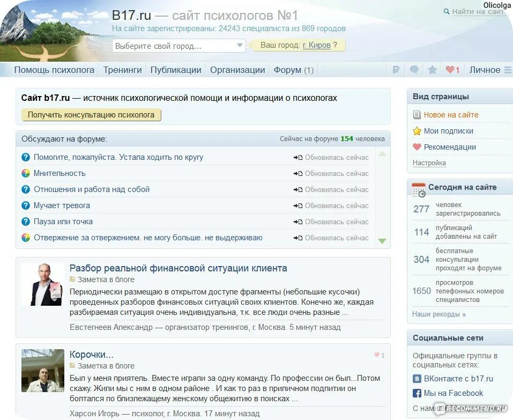This screenshot has width=513, height=420.
Task: Open the Пауза или точка topic
Action: (x=63, y=222)
